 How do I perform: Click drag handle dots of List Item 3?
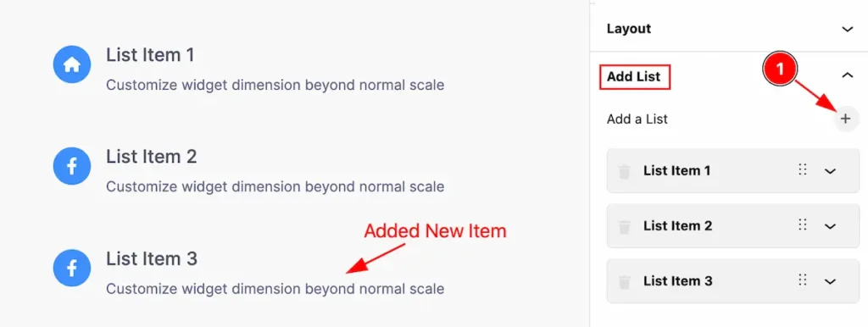coord(803,280)
